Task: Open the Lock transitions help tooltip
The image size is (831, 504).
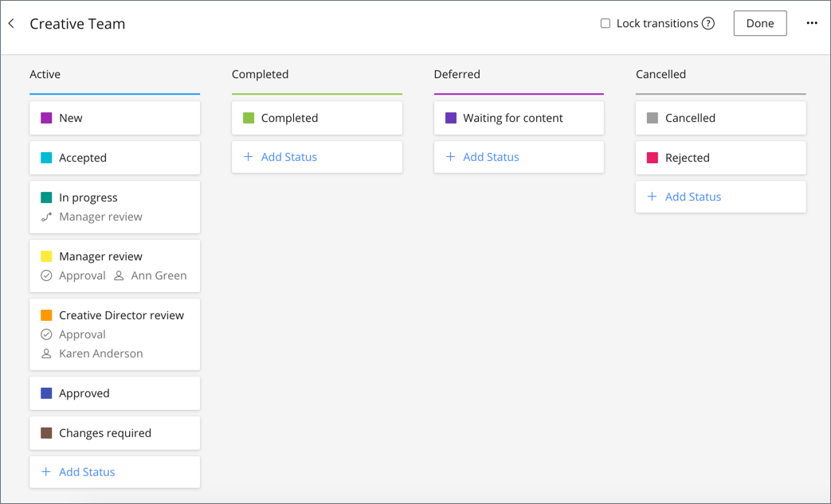Action: 708,23
